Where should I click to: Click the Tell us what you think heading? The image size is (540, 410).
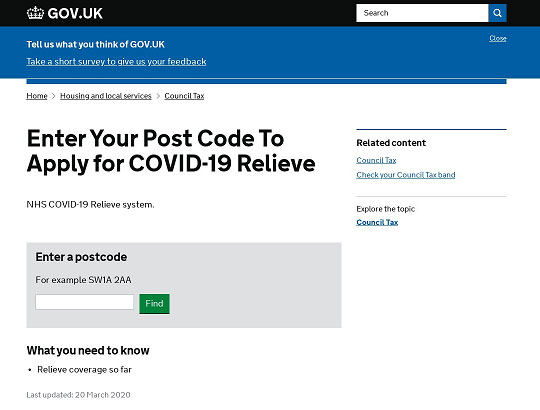click(x=96, y=44)
